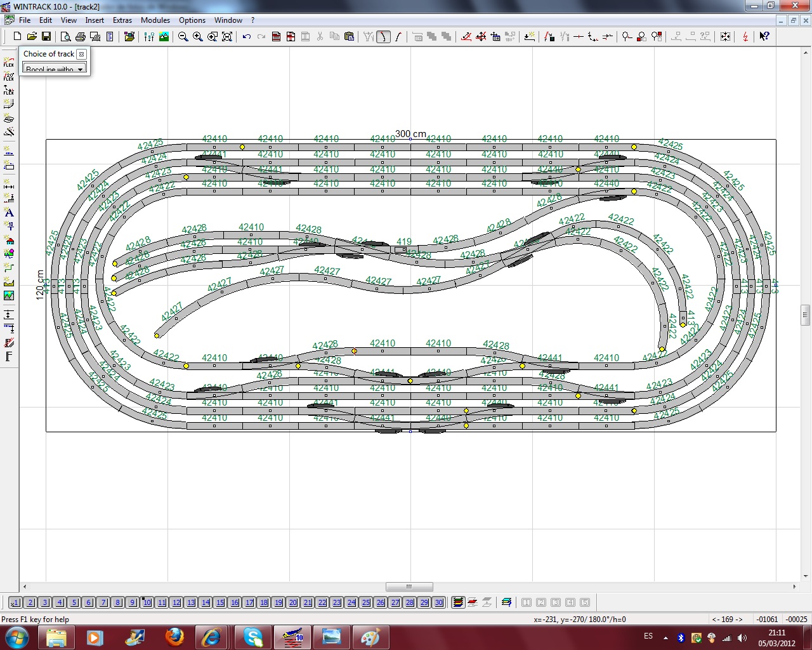Click the 120 cm height dimension label
The image size is (812, 650).
point(40,285)
